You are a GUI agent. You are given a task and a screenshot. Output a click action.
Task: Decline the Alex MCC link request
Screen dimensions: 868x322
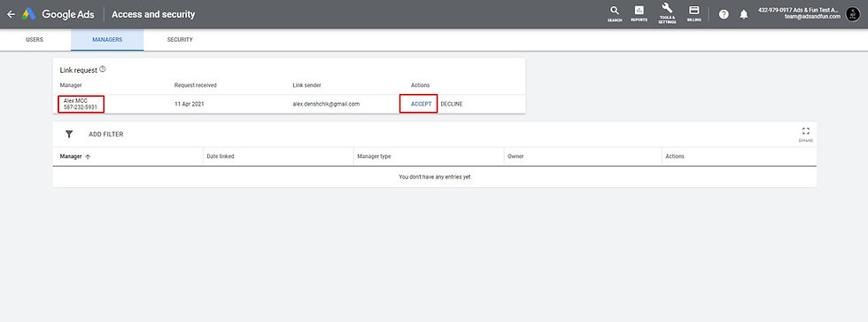[452, 104]
